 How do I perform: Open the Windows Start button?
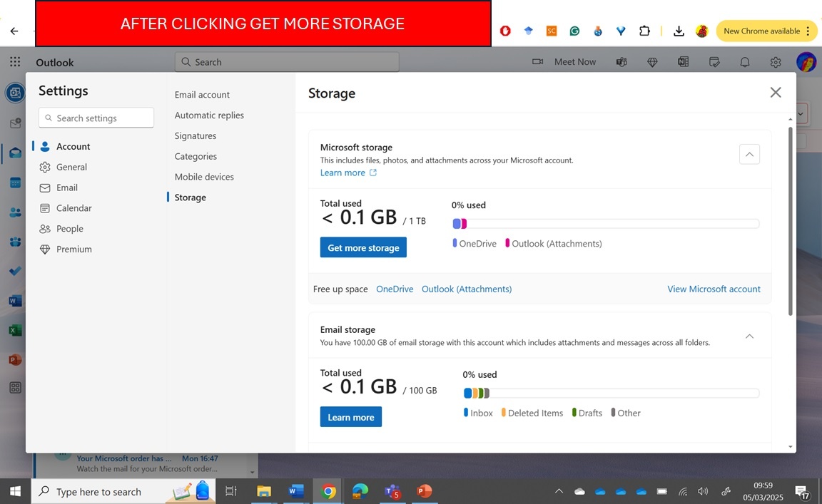pyautogui.click(x=15, y=491)
